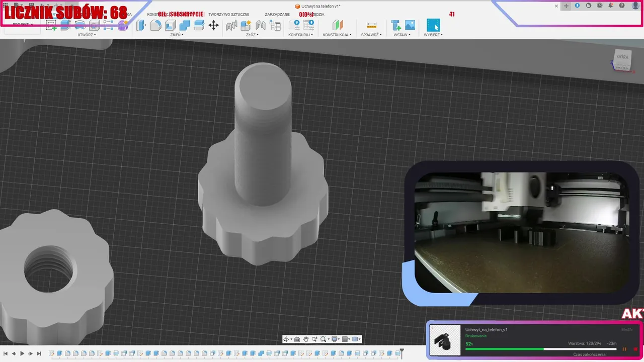Click the Viewports layout icon
This screenshot has width=644, height=362.
(x=355, y=339)
